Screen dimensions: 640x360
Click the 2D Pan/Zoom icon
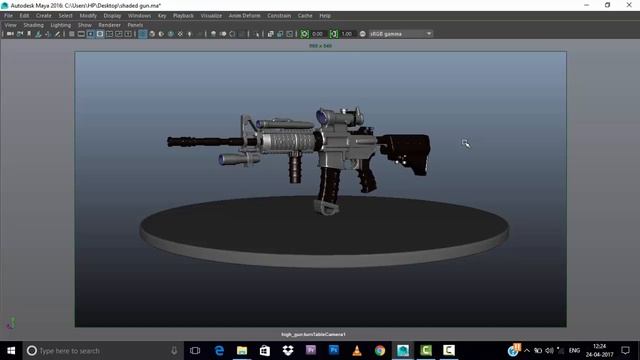pos(48,34)
